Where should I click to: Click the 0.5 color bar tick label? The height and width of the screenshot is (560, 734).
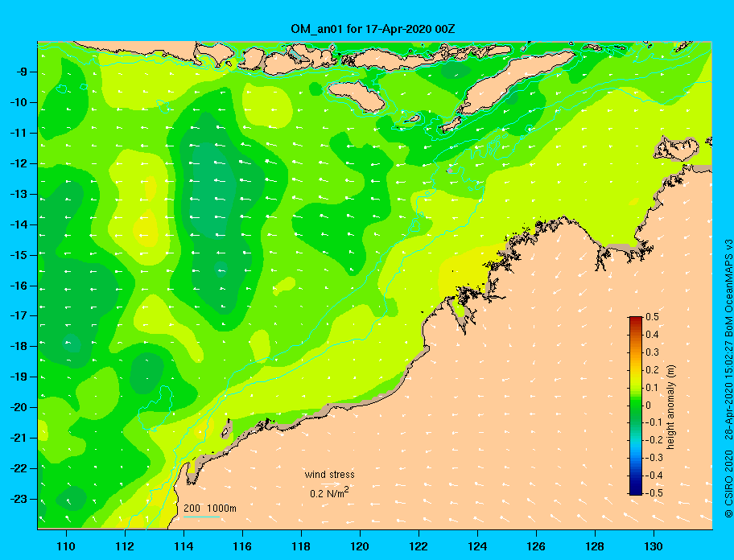[652, 317]
